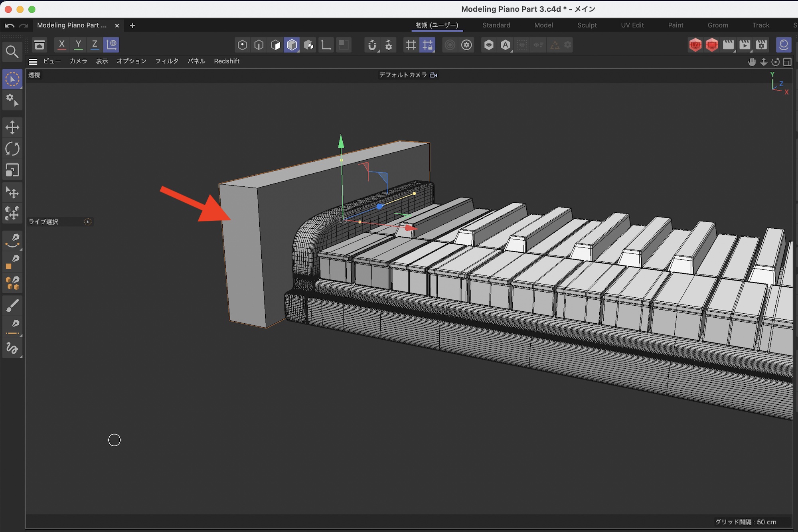Toggle X axis lock
This screenshot has height=532, width=798.
61,45
